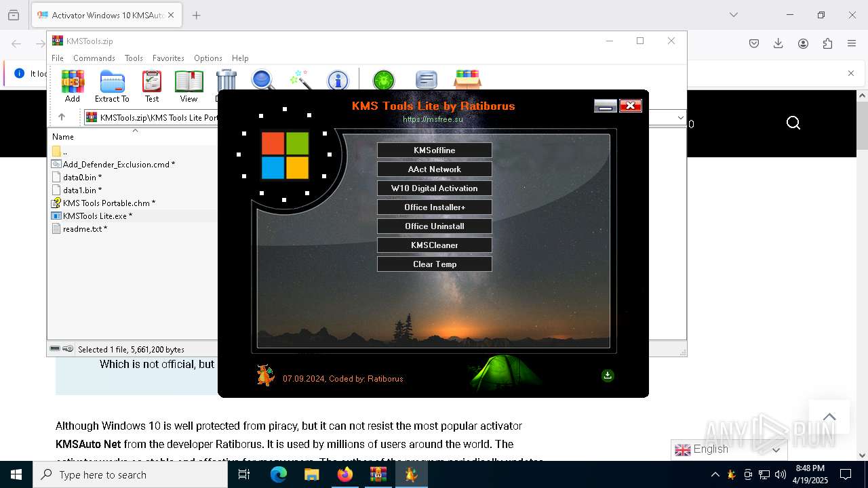The height and width of the screenshot is (488, 868).
Task: Click the Delete trash can icon
Action: [226, 81]
